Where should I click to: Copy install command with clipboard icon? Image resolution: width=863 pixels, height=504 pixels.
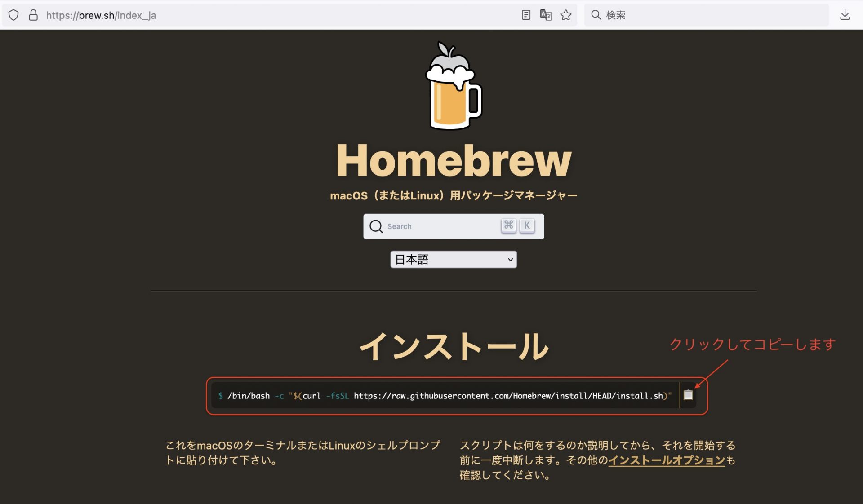(x=688, y=395)
